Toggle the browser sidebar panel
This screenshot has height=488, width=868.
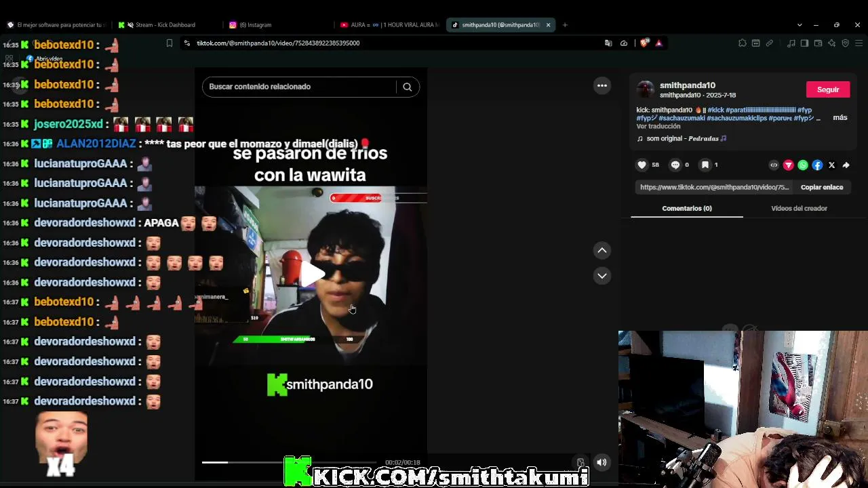pos(804,43)
